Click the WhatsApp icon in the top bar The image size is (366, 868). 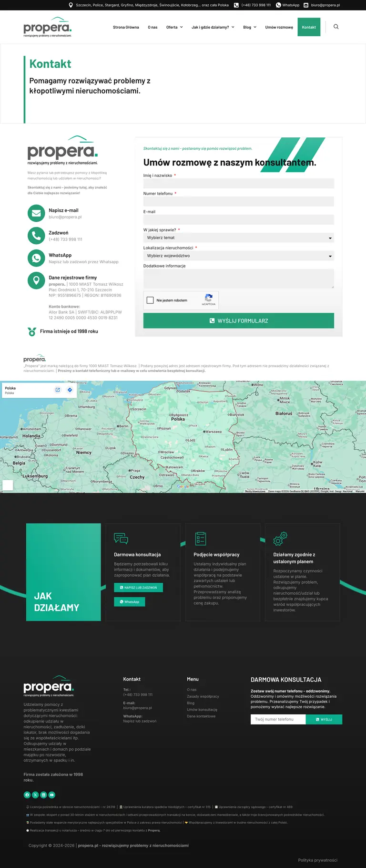click(x=278, y=5)
